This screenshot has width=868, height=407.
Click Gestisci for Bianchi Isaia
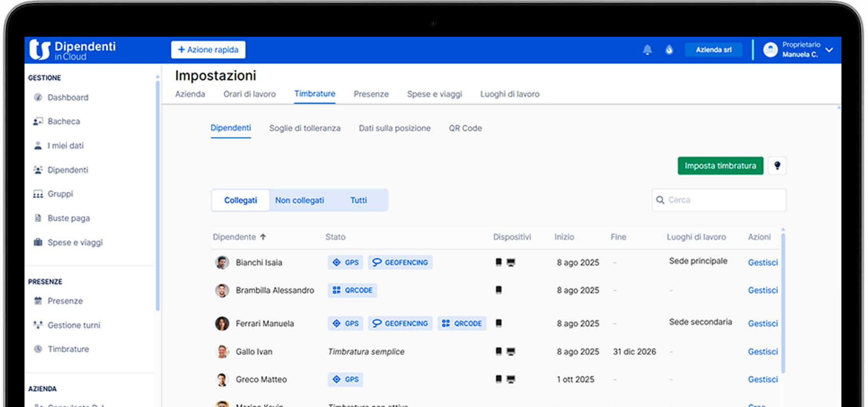click(x=763, y=262)
